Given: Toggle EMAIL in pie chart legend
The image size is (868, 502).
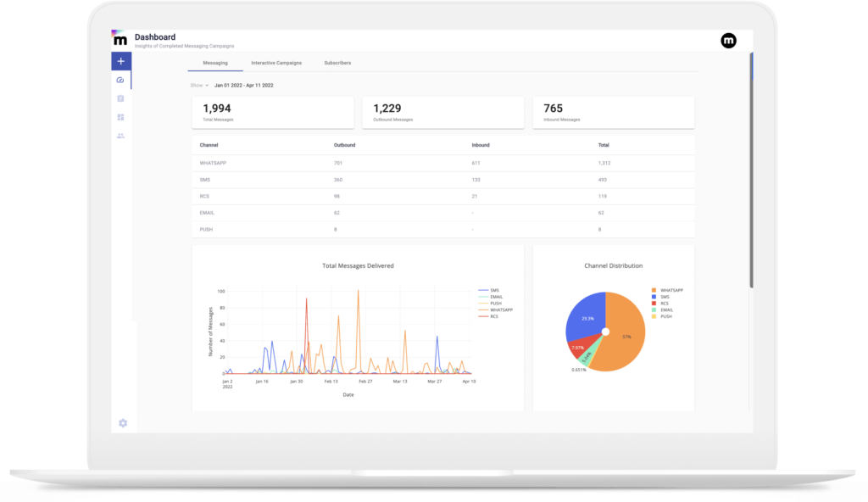Looking at the screenshot, I should point(662,310).
